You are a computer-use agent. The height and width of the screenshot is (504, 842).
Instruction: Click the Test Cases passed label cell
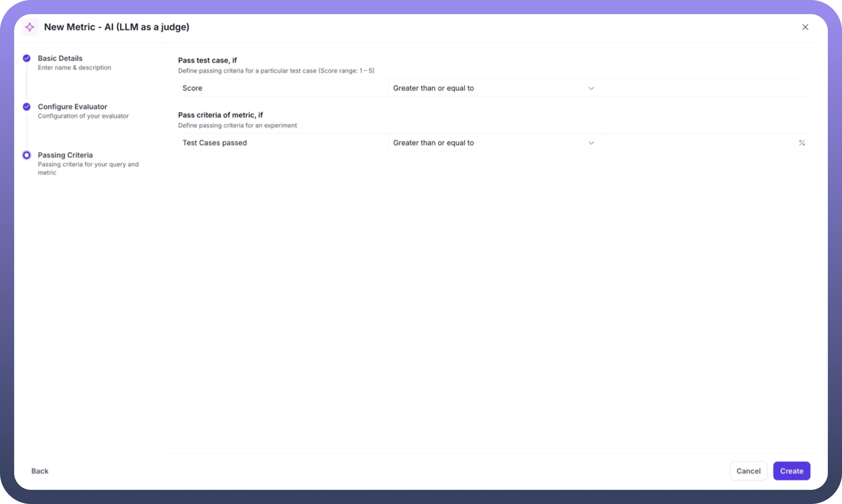[283, 143]
